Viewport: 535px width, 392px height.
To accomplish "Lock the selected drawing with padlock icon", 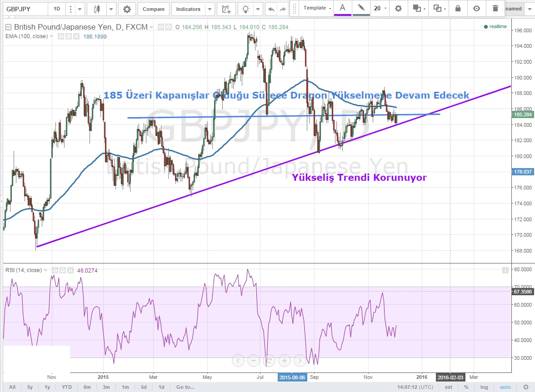I will click(x=458, y=8).
